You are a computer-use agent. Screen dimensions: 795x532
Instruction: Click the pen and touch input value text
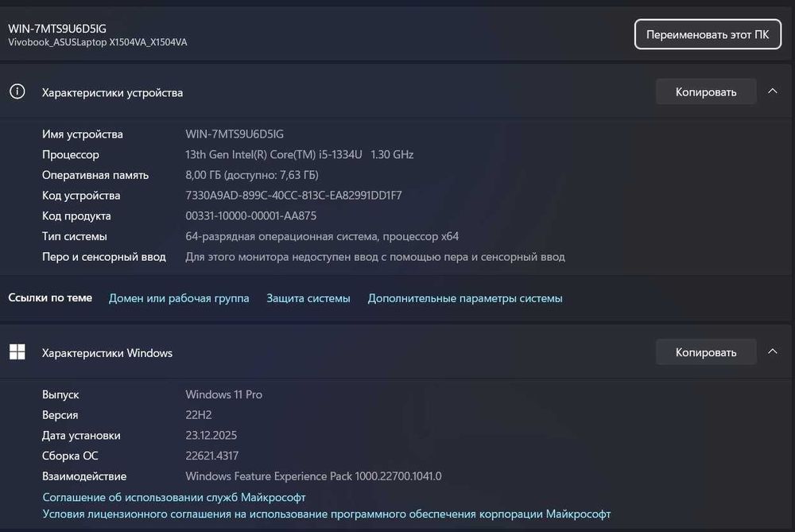tap(375, 257)
